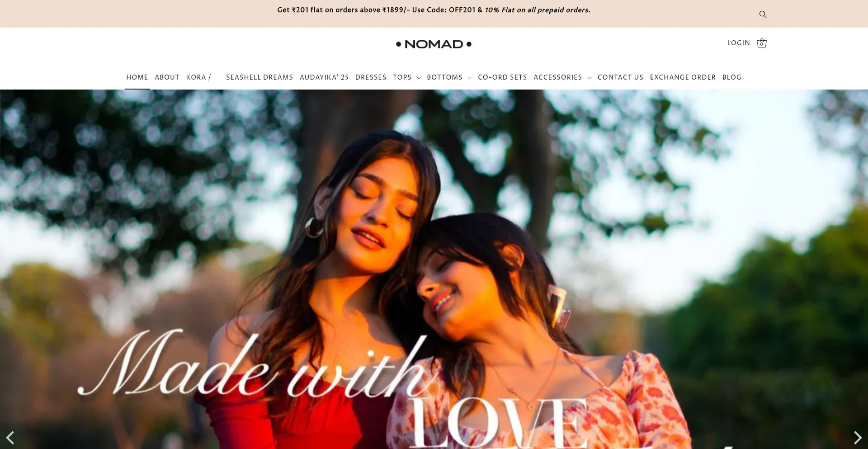Click the NOMAD logo

434,44
